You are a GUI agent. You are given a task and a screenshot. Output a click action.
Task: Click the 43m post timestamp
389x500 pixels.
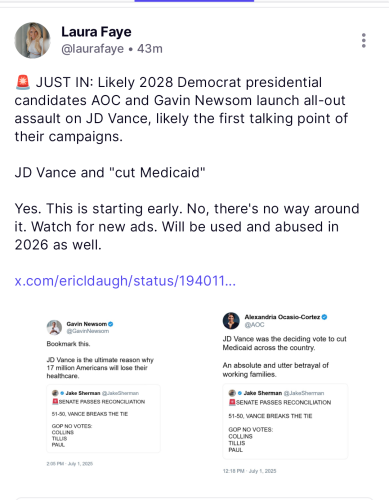[150, 49]
